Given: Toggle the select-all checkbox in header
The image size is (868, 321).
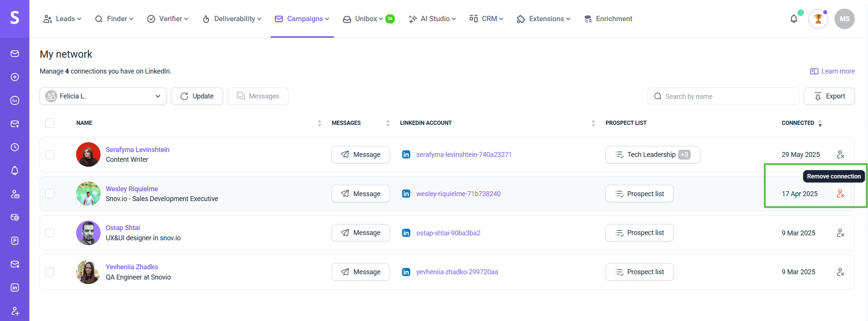Looking at the screenshot, I should pos(50,123).
